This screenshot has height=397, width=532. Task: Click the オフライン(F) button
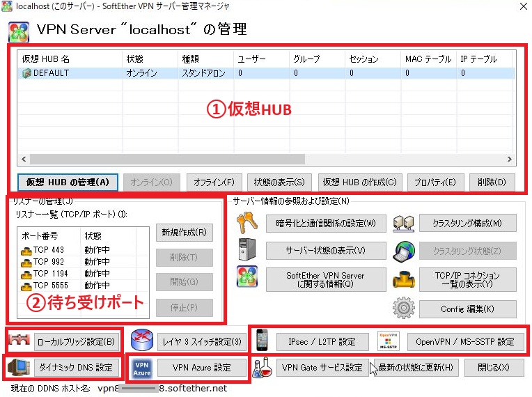coord(214,182)
